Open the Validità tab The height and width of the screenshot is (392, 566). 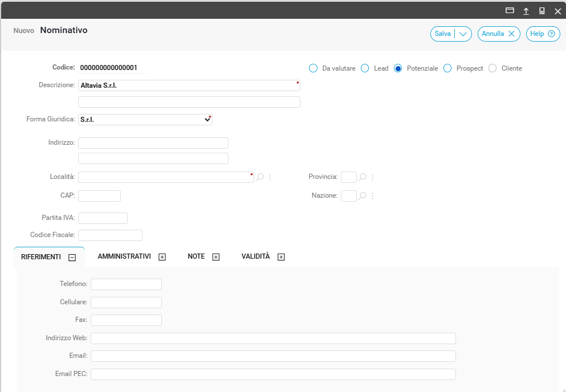point(255,257)
